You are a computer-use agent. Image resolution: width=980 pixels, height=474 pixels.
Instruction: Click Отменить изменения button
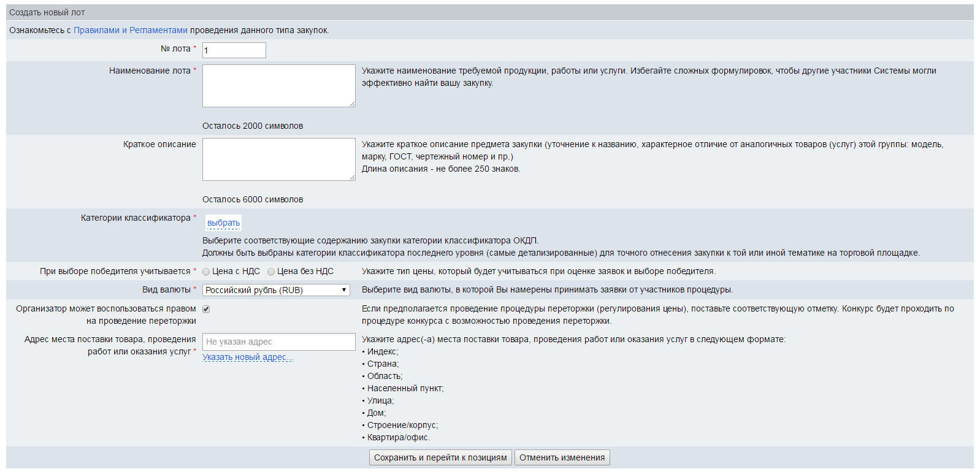[x=562, y=457]
